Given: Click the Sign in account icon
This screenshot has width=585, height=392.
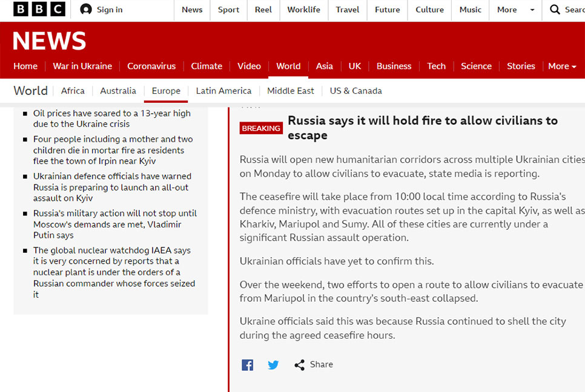Looking at the screenshot, I should [x=86, y=9].
